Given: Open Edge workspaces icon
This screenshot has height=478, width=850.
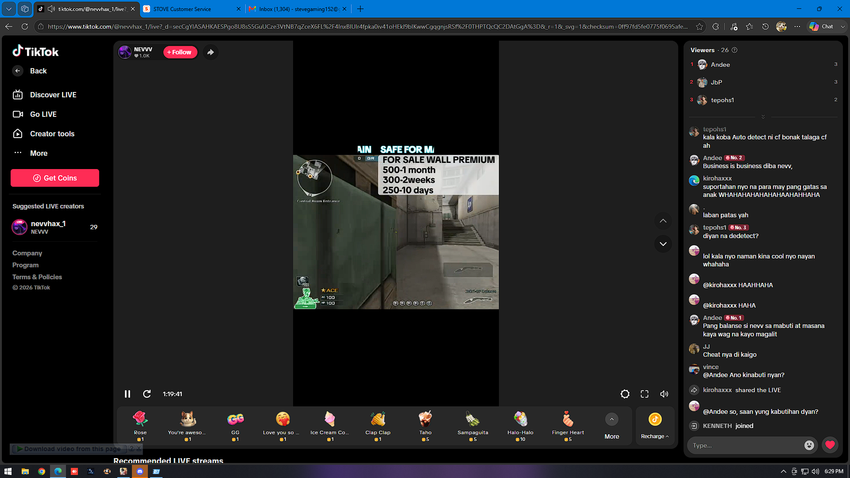Looking at the screenshot, I should (25, 9).
